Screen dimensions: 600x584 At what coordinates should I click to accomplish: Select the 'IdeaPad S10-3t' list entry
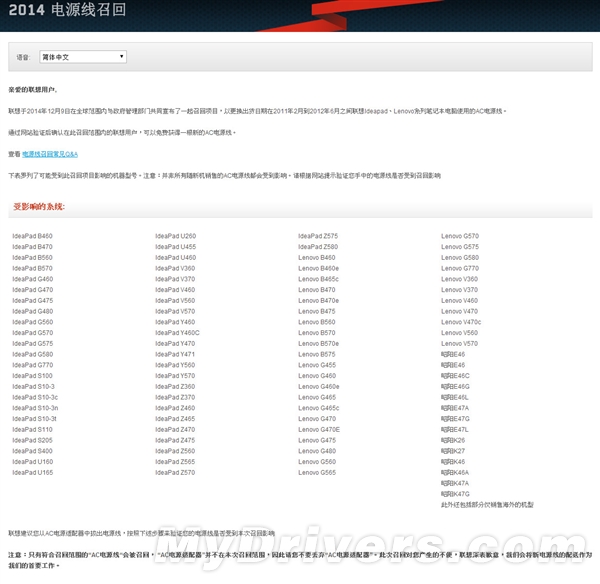(x=34, y=419)
